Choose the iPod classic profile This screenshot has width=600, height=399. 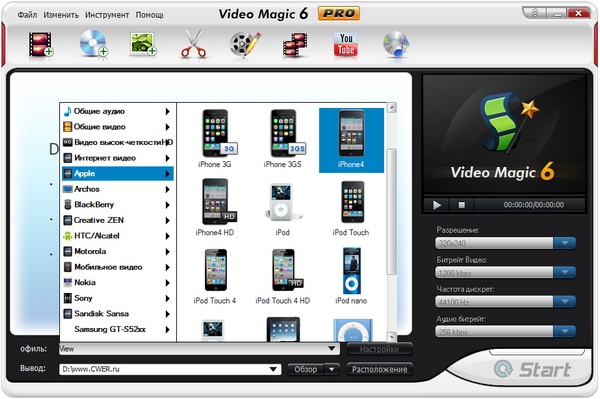(x=282, y=209)
